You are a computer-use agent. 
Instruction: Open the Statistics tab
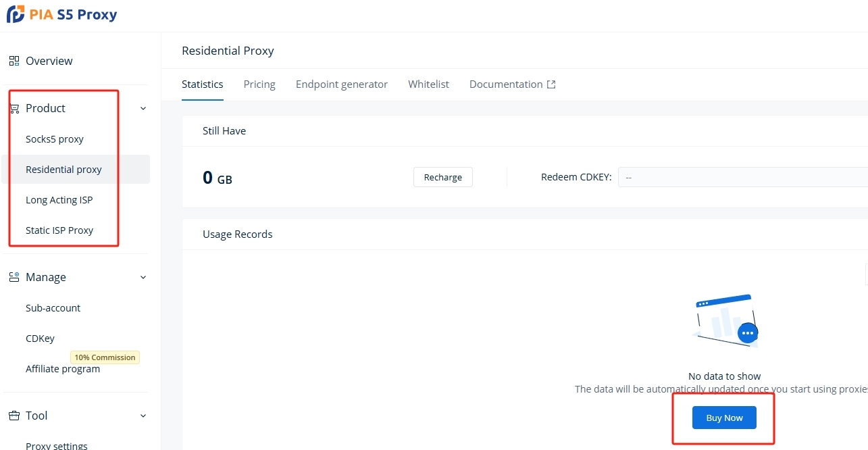click(203, 84)
